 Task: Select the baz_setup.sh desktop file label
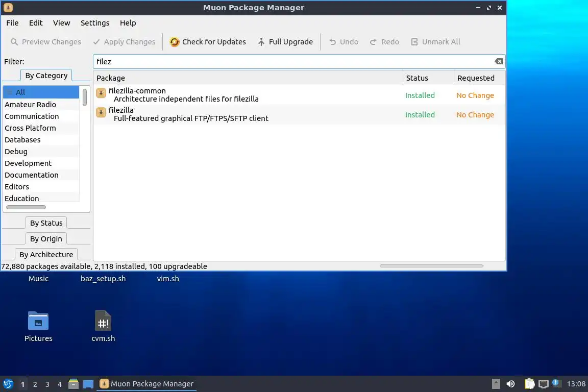point(103,279)
